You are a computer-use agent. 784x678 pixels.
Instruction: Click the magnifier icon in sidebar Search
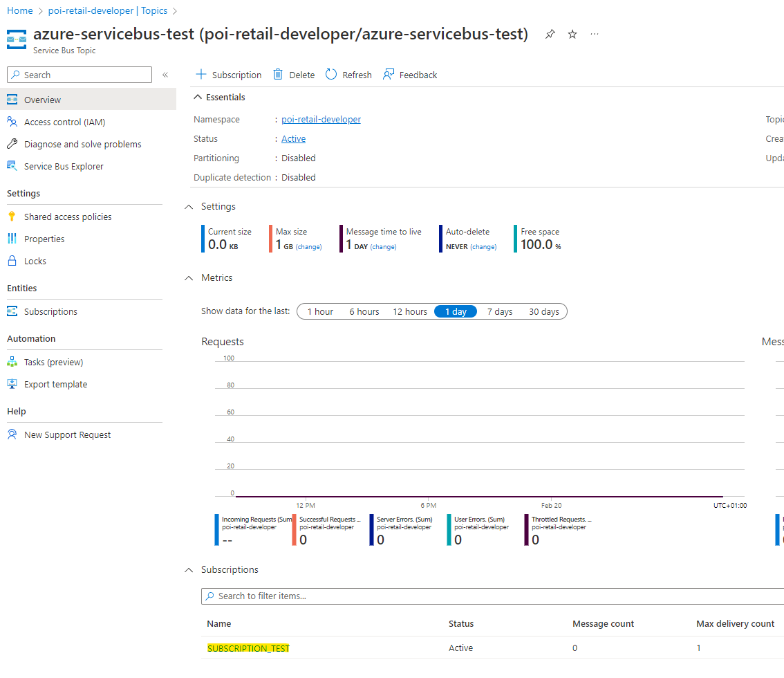point(16,75)
